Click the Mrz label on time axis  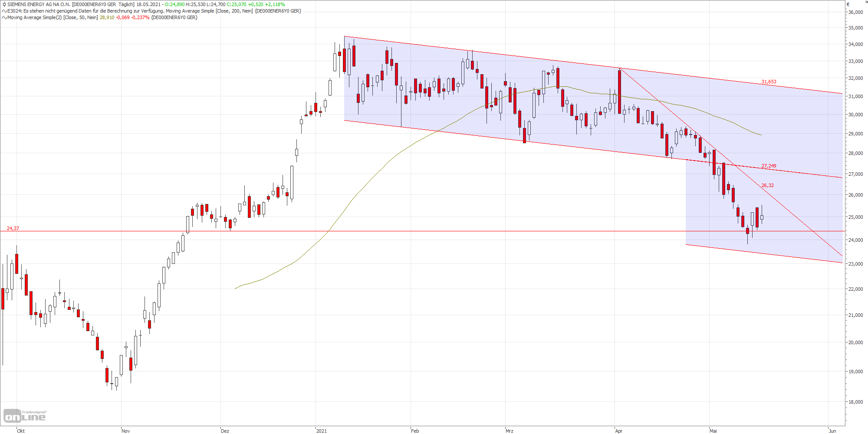(510, 431)
